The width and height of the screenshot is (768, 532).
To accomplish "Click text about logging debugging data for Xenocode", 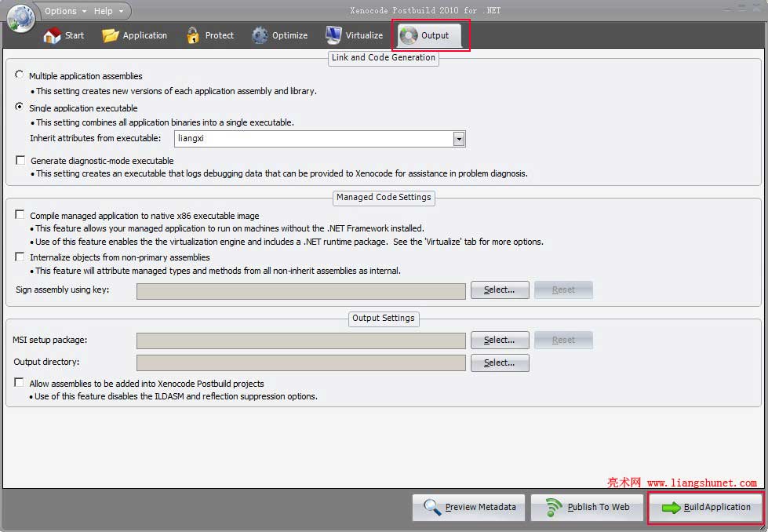I will (x=282, y=173).
